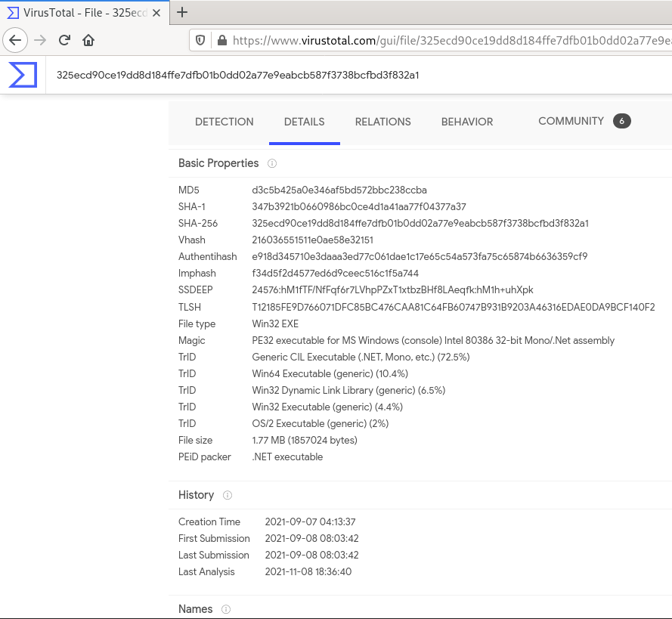Open the BEHAVIOR tab
Image resolution: width=672 pixels, height=619 pixels.
467,122
